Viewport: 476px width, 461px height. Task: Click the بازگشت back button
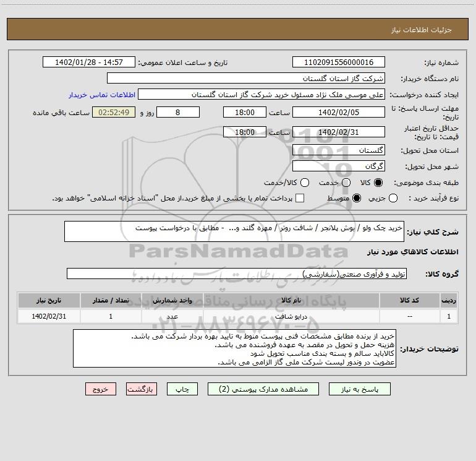[142, 389]
